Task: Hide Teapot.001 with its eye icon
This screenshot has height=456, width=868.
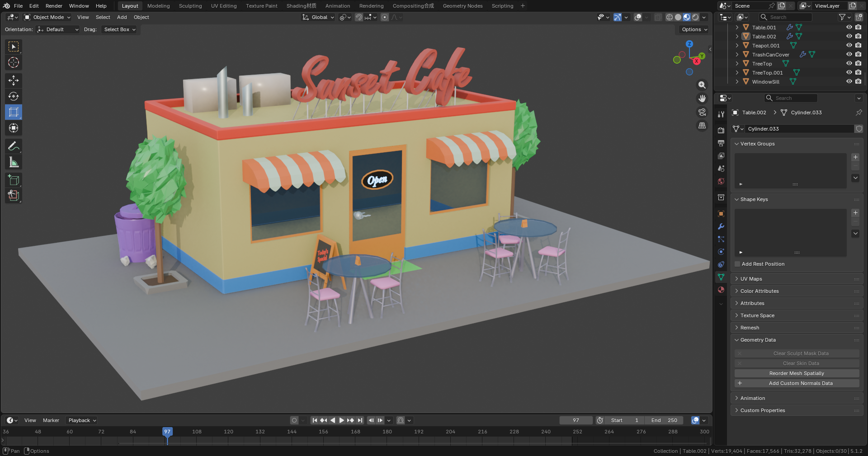Action: pos(849,45)
